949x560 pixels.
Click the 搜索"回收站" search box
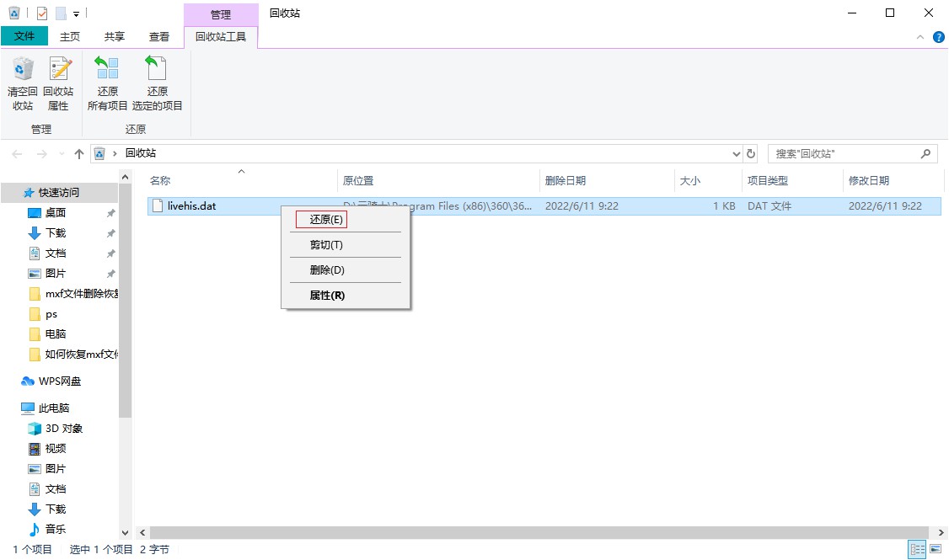click(843, 154)
